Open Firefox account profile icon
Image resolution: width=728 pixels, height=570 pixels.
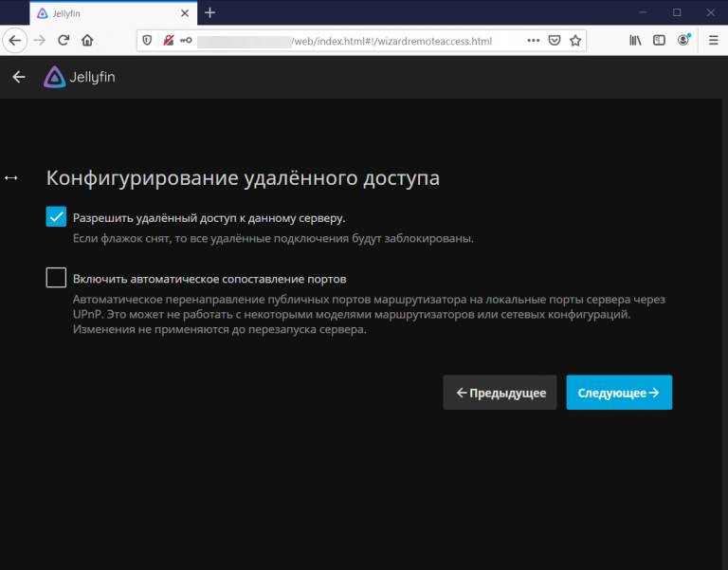pyautogui.click(x=683, y=41)
